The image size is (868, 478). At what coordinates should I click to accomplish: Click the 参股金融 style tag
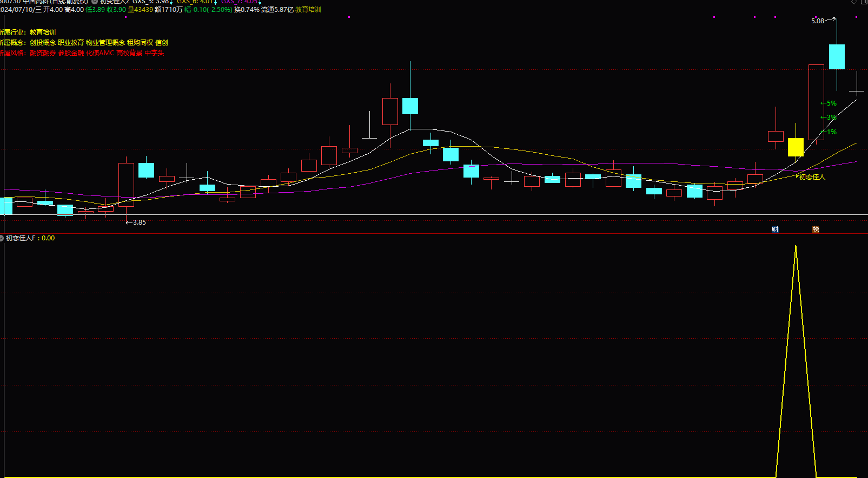[71, 53]
